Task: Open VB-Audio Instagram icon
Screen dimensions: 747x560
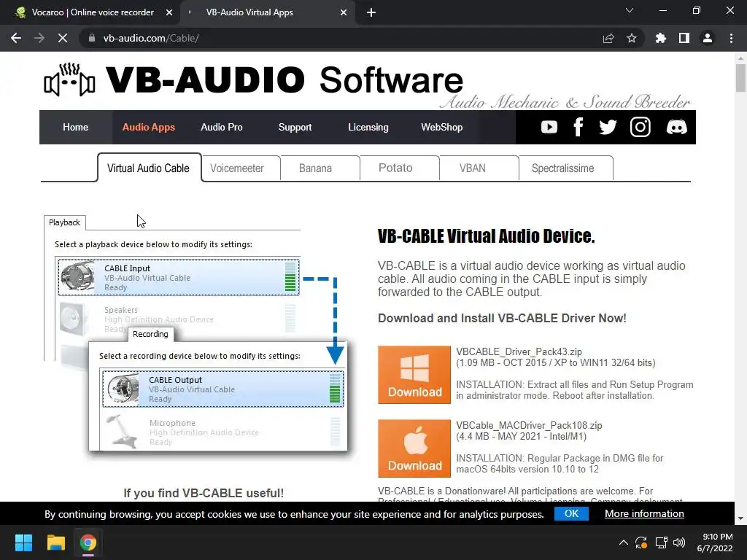Action: (x=640, y=127)
